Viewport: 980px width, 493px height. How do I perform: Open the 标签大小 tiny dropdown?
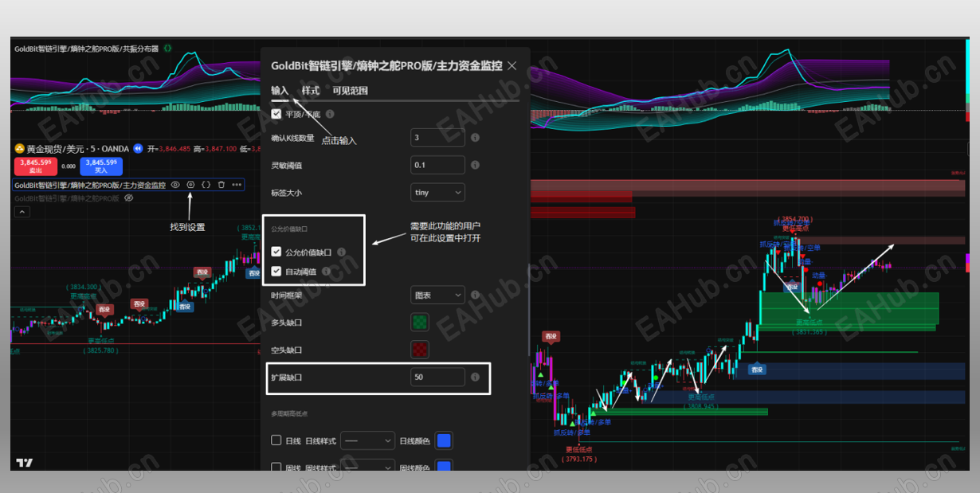coord(437,192)
